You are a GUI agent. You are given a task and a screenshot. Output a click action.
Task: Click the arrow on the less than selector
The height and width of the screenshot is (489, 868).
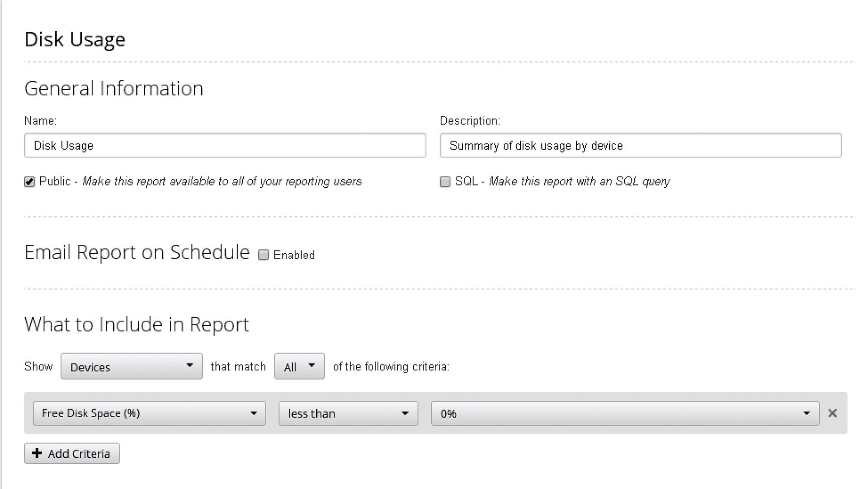[x=406, y=413]
